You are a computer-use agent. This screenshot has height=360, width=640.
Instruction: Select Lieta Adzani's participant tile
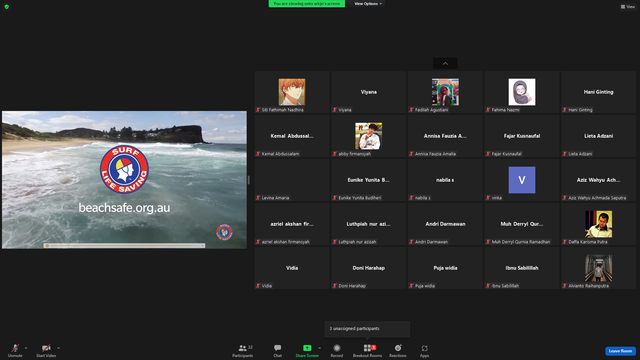pos(598,136)
